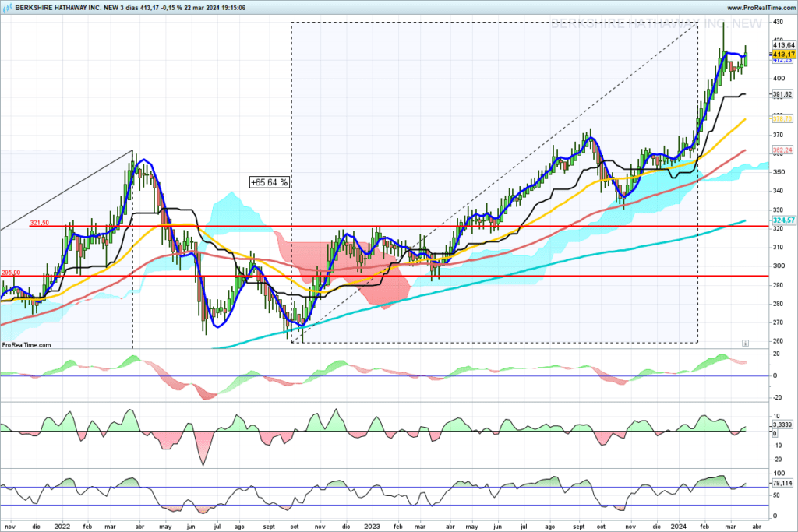Click the 2024 year label on the time axis
The width and height of the screenshot is (798, 532).
[679, 527]
